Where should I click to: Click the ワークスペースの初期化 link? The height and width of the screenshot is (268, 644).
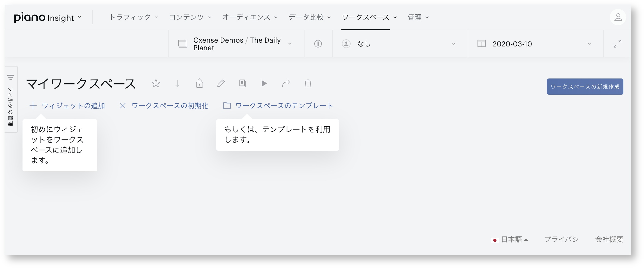coord(170,106)
